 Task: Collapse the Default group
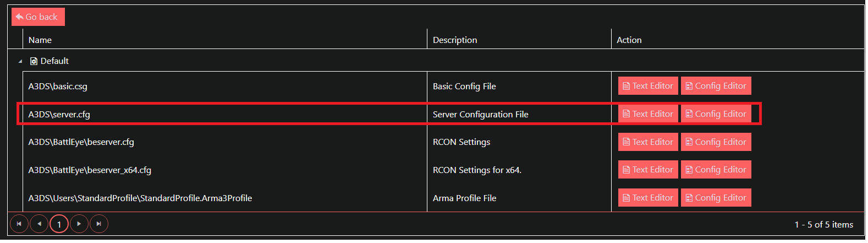(20, 61)
